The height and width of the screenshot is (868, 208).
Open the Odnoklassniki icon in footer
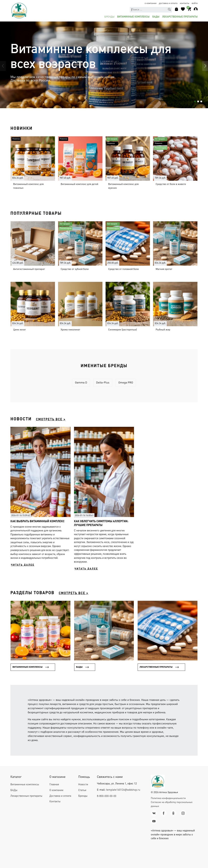[x=173, y=813]
